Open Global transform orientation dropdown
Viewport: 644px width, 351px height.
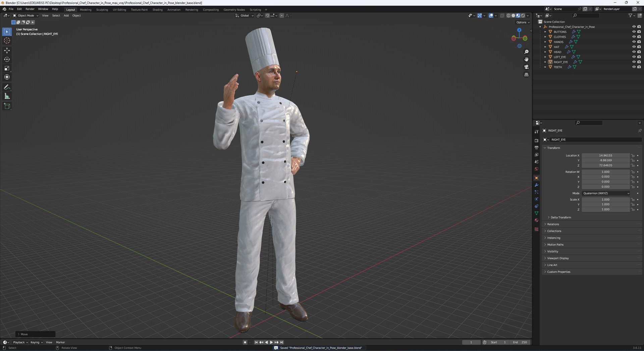click(x=245, y=15)
